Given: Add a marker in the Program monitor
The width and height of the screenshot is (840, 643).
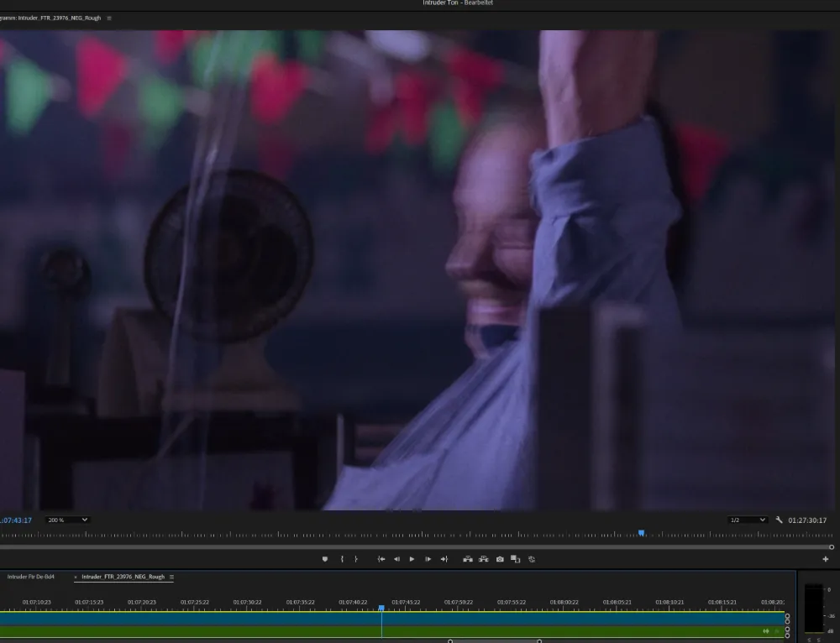Looking at the screenshot, I should click(x=325, y=559).
